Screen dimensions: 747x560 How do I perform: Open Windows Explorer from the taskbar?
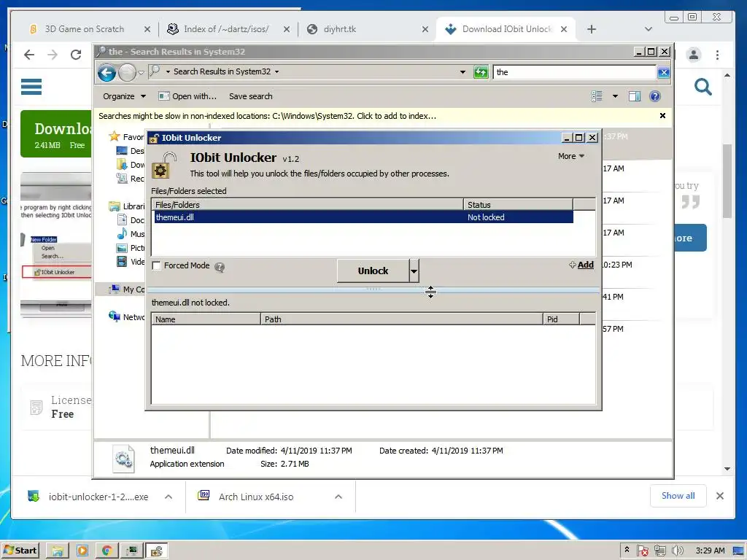click(58, 551)
